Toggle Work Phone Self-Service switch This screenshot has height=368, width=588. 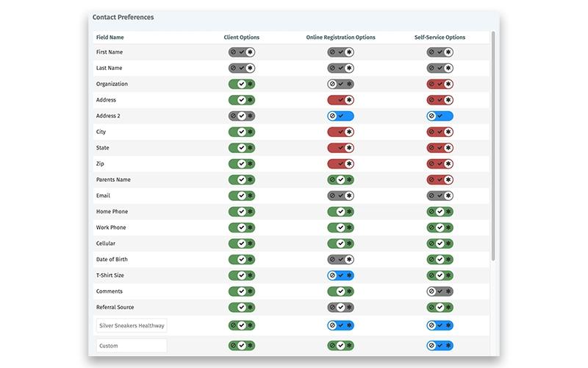click(x=440, y=227)
